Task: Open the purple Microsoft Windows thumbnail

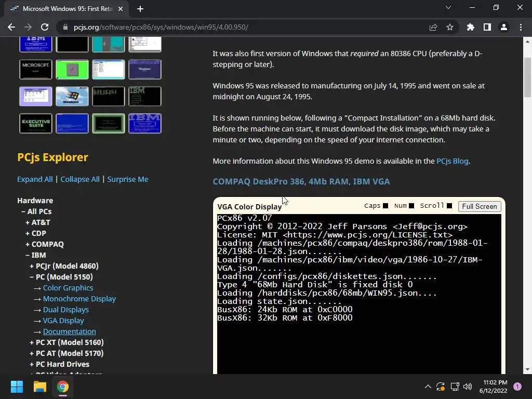Action: click(x=145, y=69)
